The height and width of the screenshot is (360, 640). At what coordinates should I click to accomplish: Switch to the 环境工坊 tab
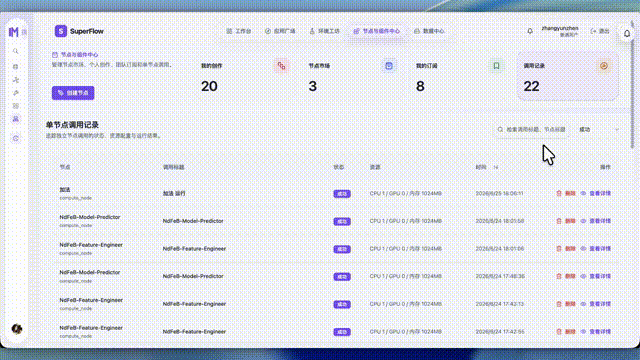pos(324,31)
